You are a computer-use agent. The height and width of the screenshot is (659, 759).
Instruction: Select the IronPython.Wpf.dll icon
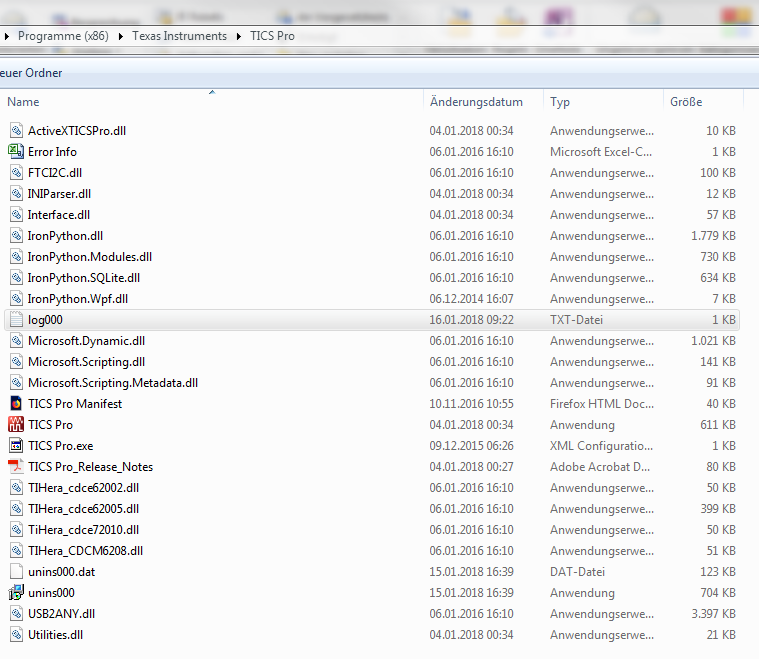(x=16, y=299)
